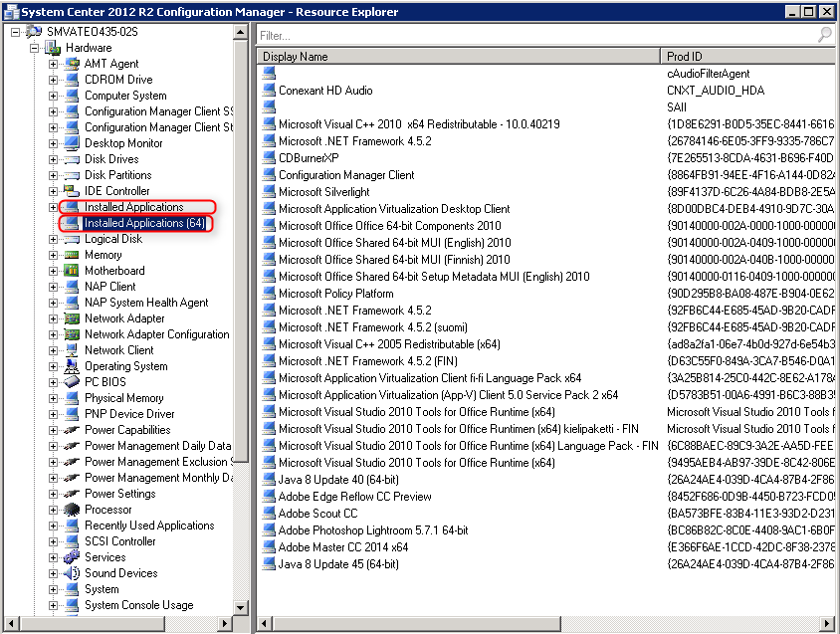
Task: Click the Sound Devices speaker icon
Action: point(72,573)
